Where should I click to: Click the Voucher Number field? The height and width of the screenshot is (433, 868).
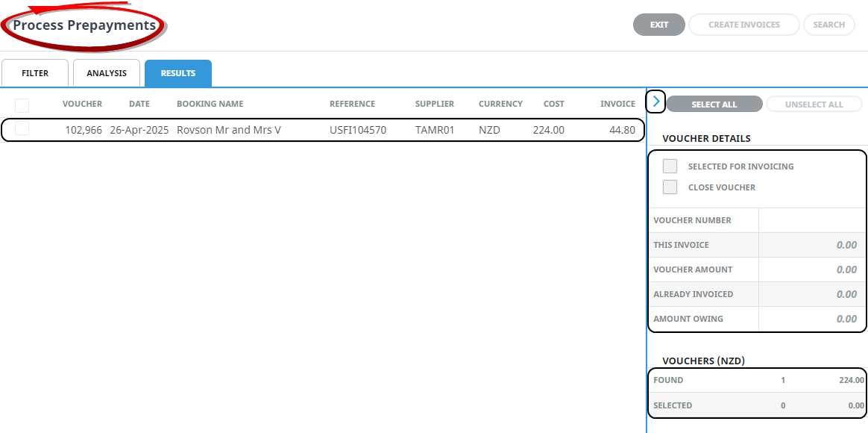point(812,220)
